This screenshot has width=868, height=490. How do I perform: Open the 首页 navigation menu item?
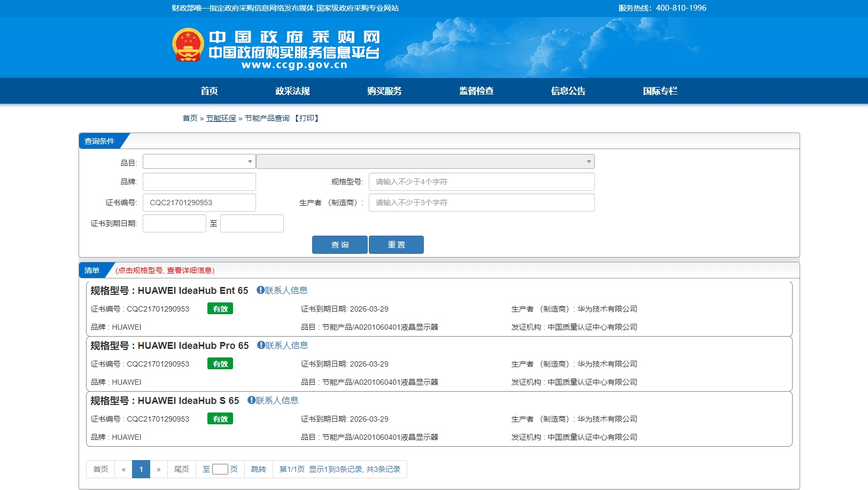(209, 91)
